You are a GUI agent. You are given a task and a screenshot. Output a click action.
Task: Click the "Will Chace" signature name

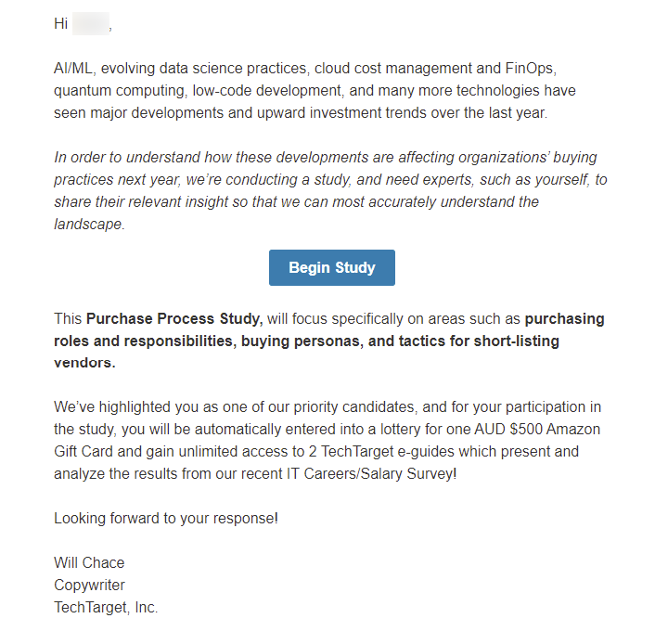pos(89,562)
